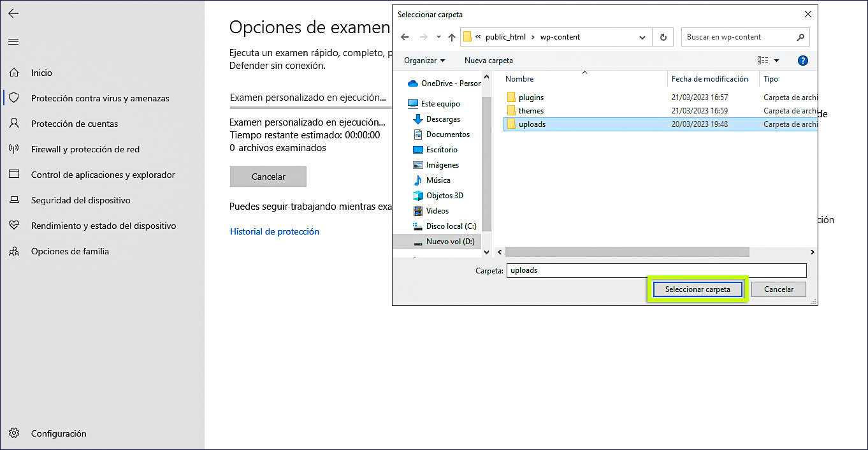Click the up-folder arrow in dialog
This screenshot has height=450, width=868.
tap(452, 37)
